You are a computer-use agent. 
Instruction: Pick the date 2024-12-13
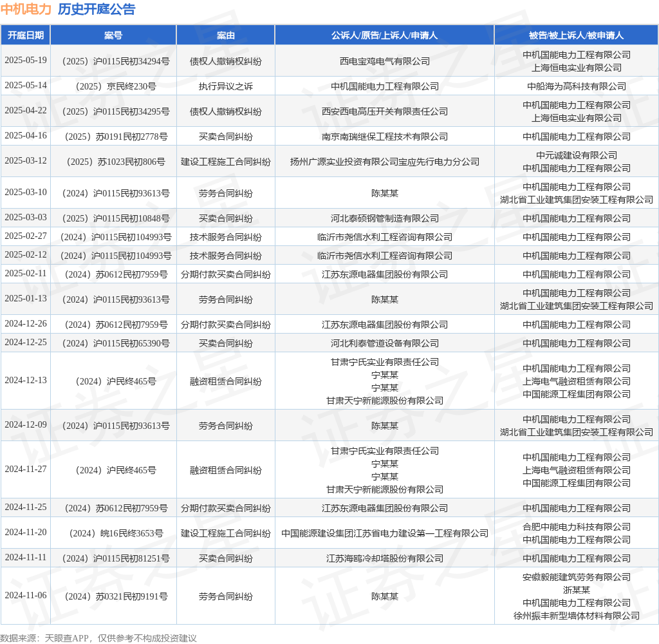click(x=26, y=380)
